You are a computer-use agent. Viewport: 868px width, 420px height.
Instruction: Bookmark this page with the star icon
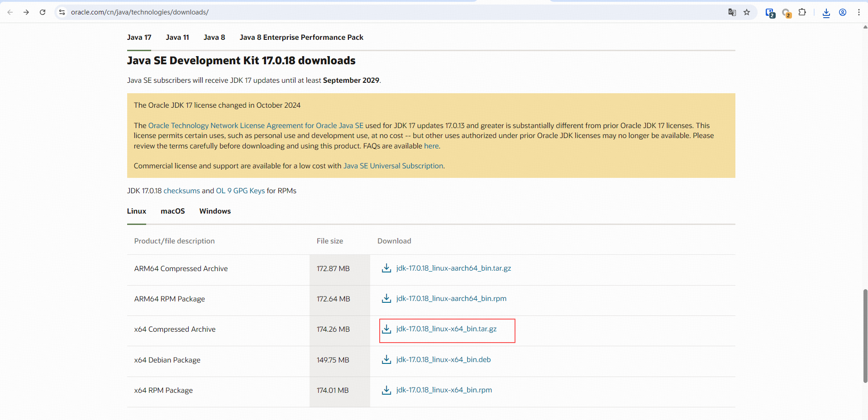pyautogui.click(x=747, y=12)
